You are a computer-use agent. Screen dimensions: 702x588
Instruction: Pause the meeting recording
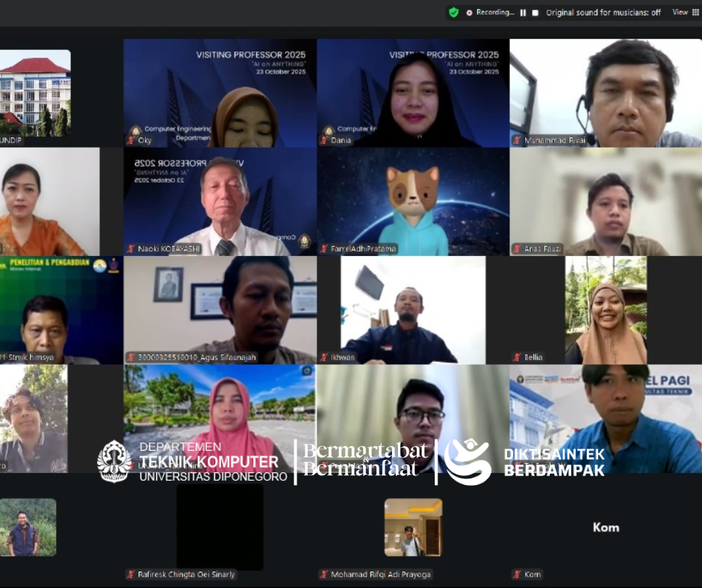tap(523, 13)
